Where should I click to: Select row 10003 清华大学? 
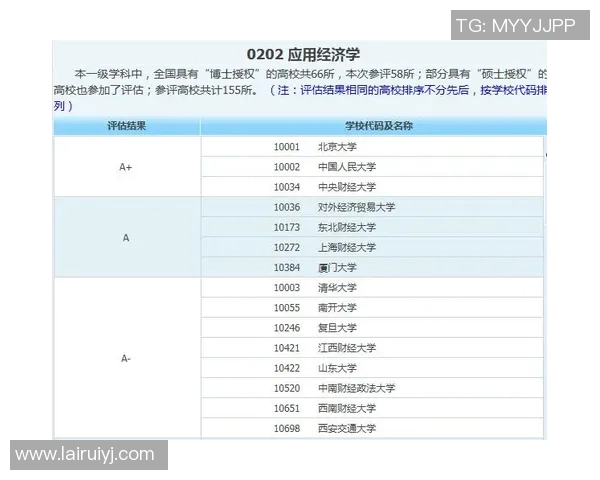pyautogui.click(x=372, y=287)
